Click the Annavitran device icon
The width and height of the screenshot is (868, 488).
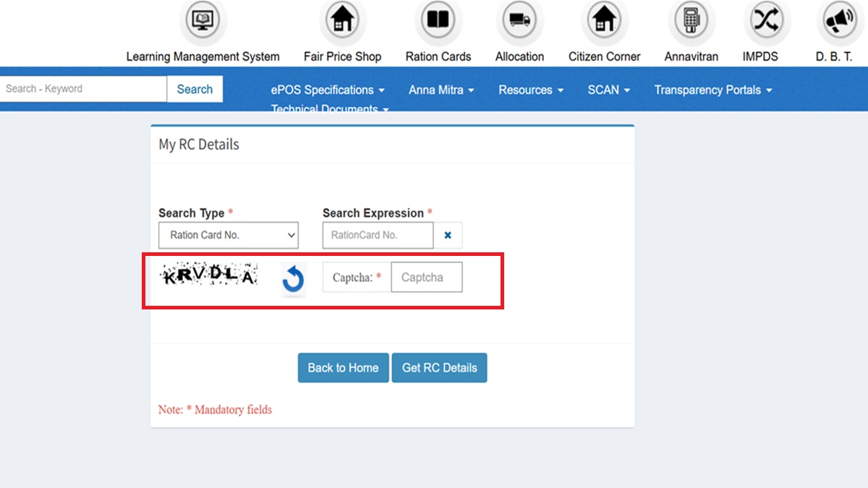click(x=691, y=22)
